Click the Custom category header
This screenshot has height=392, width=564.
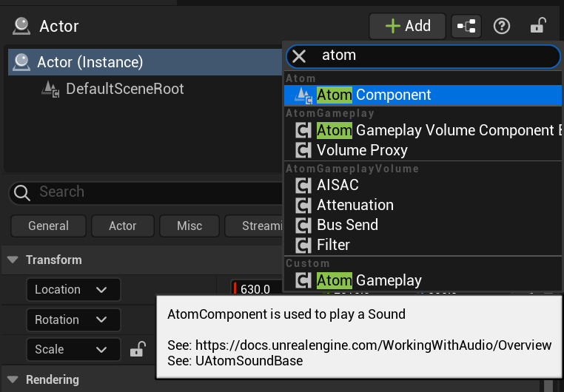point(308,263)
